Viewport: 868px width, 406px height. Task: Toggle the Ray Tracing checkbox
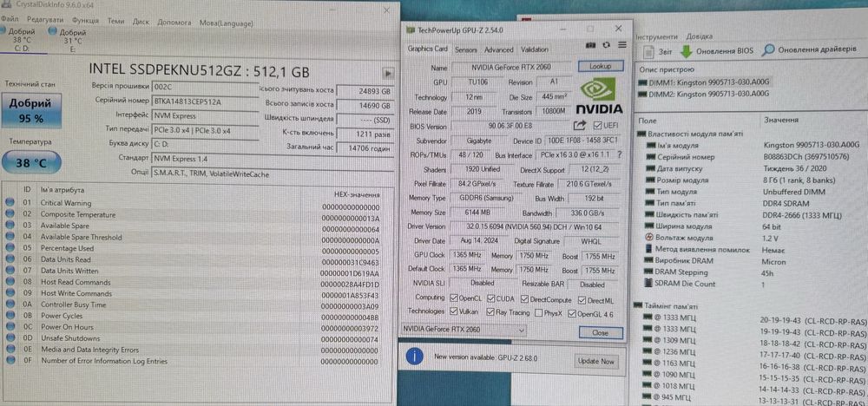pos(490,312)
